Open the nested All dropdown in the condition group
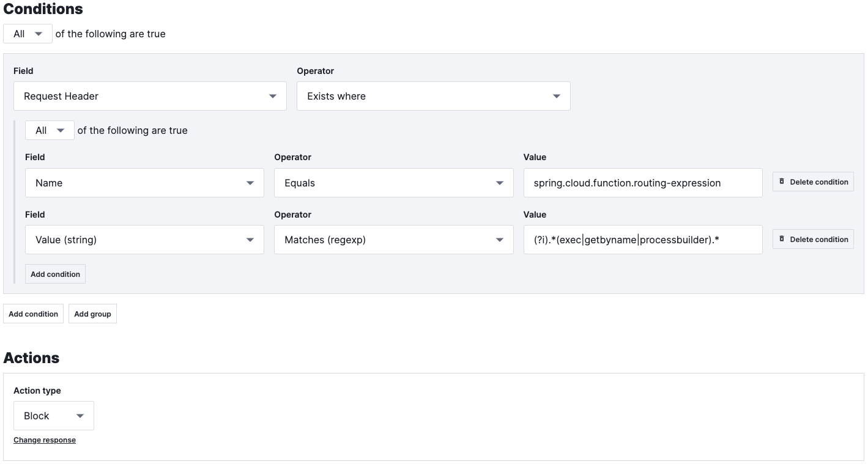The image size is (868, 467). click(49, 130)
